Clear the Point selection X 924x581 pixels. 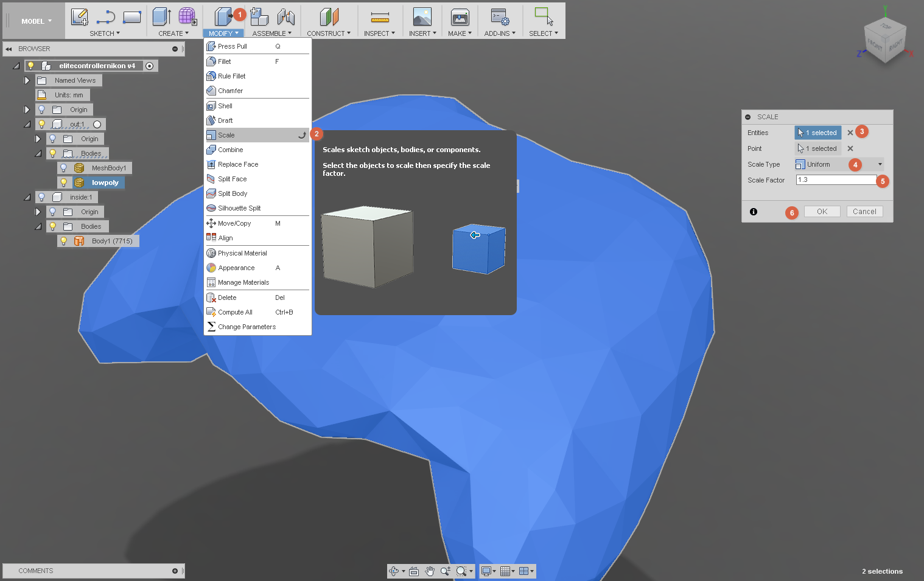point(850,148)
